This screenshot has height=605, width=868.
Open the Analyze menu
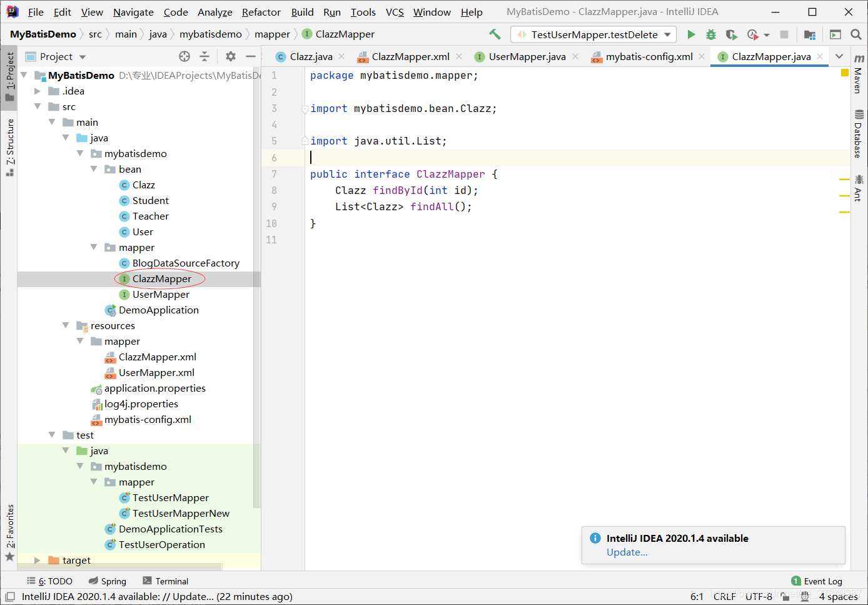tap(215, 12)
